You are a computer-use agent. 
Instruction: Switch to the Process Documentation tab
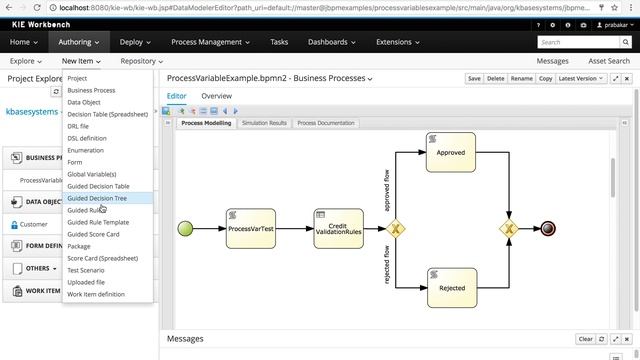326,123
